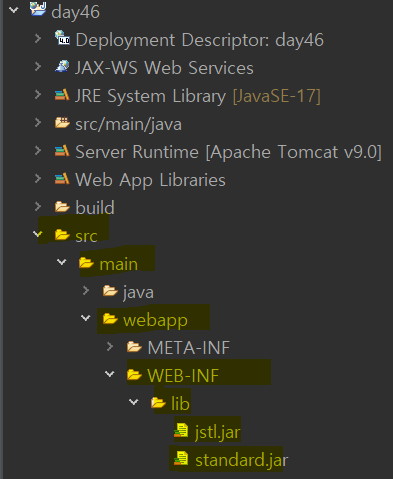Select the 'jstl.jar' file label
The width and height of the screenshot is (393, 479).
[217, 433]
